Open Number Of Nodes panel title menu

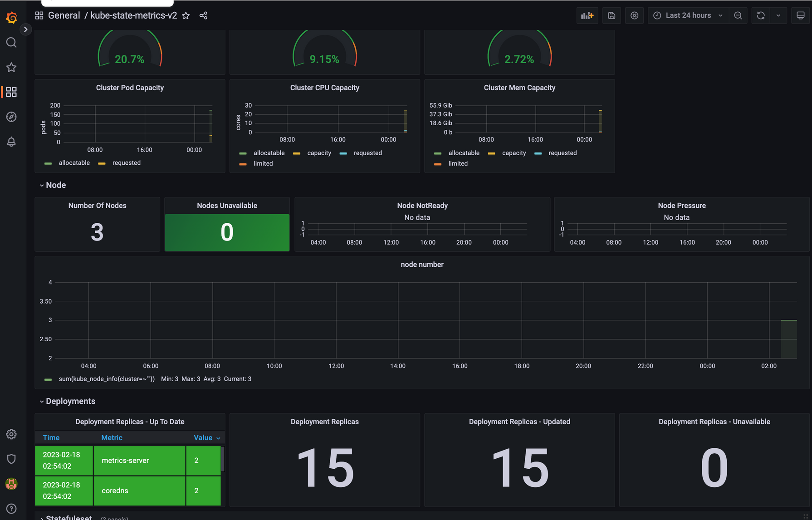click(97, 206)
